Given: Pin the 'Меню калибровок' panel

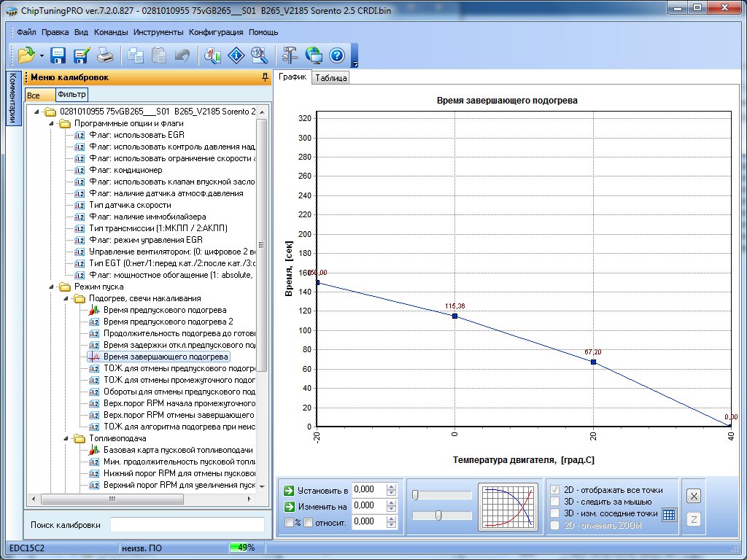Looking at the screenshot, I should pyautogui.click(x=265, y=77).
